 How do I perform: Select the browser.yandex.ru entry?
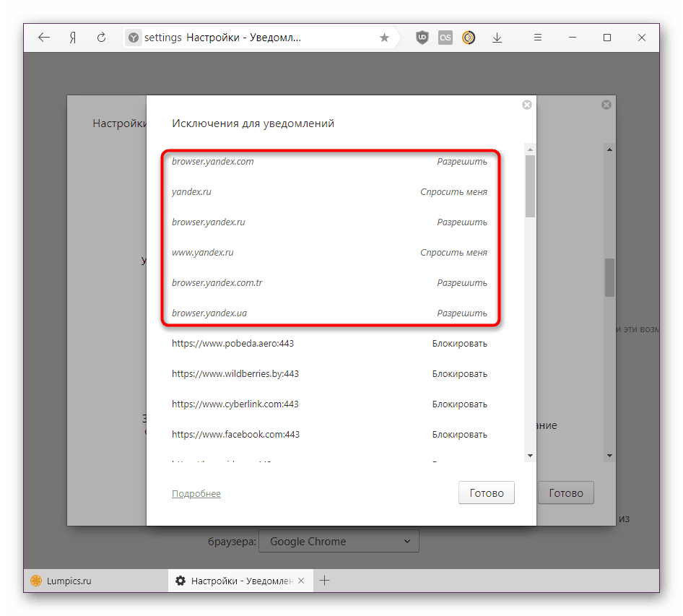(208, 222)
